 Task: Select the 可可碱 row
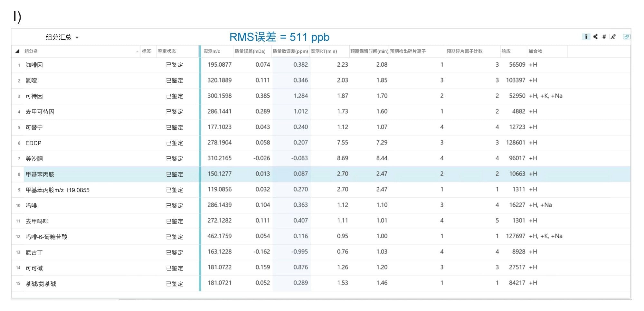(321, 268)
